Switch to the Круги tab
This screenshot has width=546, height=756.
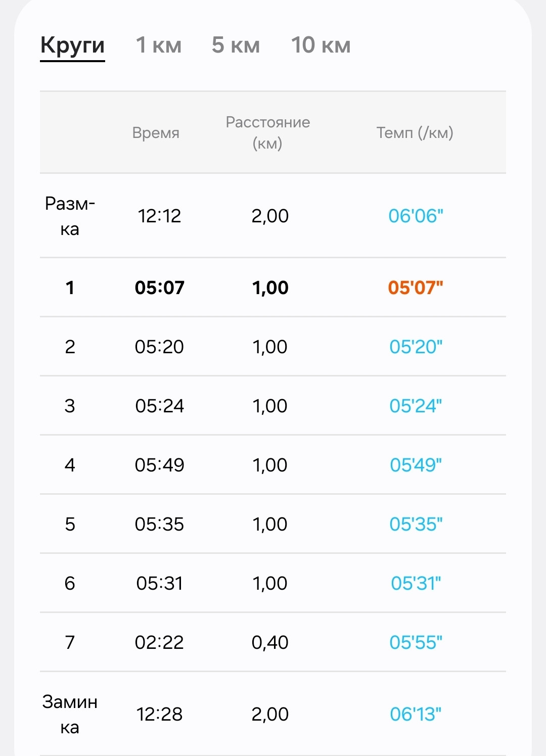tap(72, 45)
